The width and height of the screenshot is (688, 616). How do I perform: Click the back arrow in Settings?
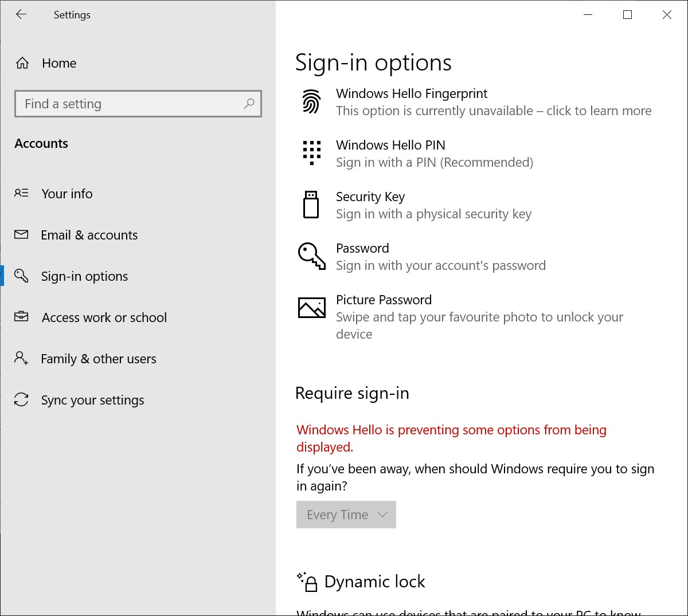pos(21,15)
